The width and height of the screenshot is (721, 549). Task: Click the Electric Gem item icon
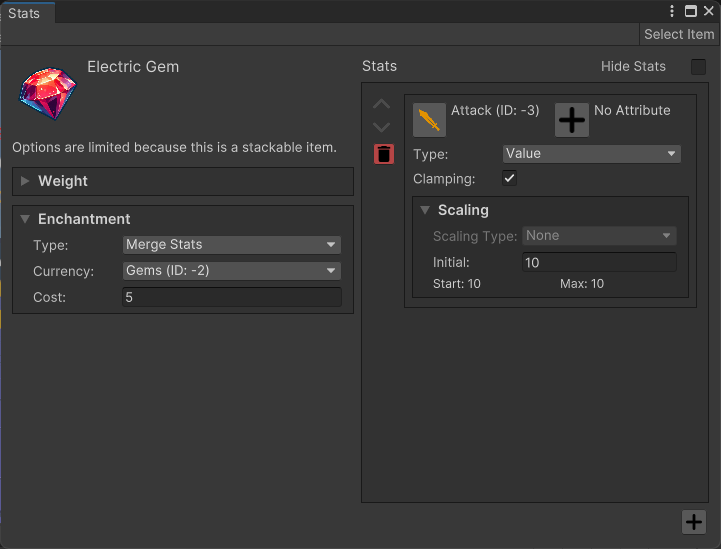pyautogui.click(x=42, y=90)
